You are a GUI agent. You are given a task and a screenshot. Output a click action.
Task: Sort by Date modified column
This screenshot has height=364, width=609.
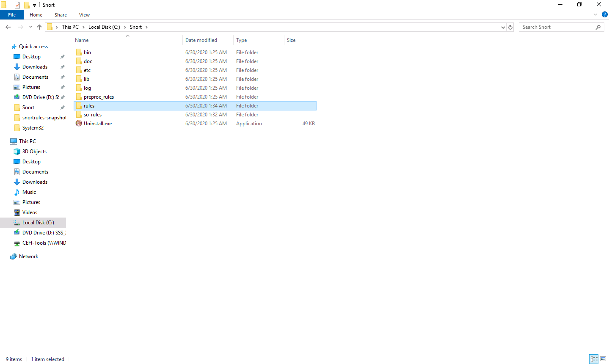(201, 40)
